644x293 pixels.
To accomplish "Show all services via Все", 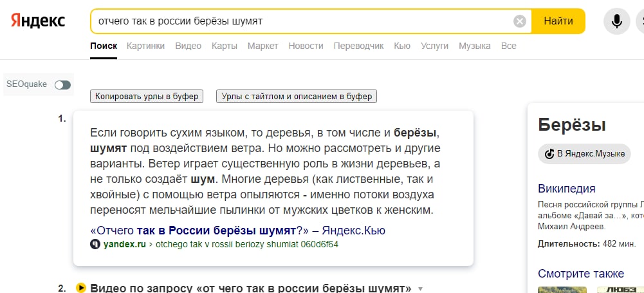I will click(508, 46).
